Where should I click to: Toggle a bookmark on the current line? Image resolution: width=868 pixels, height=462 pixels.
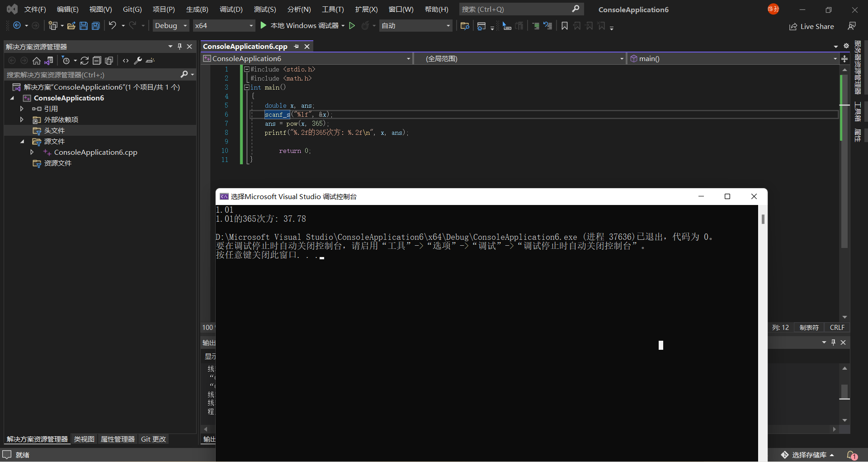point(565,26)
